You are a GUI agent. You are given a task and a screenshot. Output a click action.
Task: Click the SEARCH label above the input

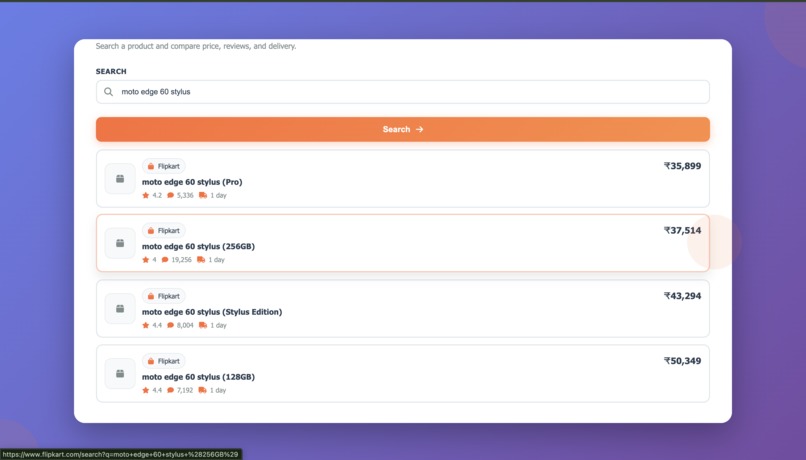[111, 71]
